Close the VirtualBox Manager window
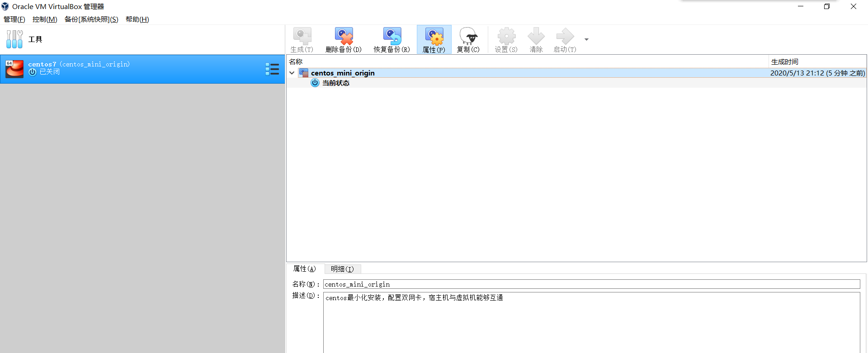This screenshot has height=353, width=868. 854,6
